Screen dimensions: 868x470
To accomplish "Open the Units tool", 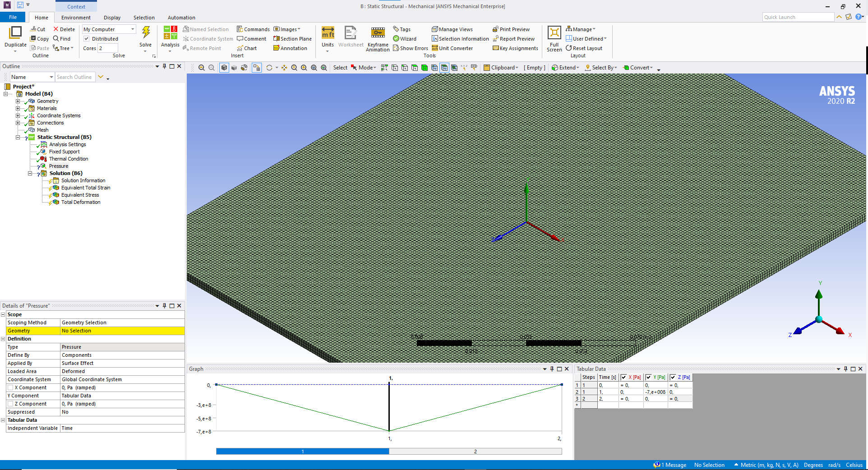I will (328, 34).
